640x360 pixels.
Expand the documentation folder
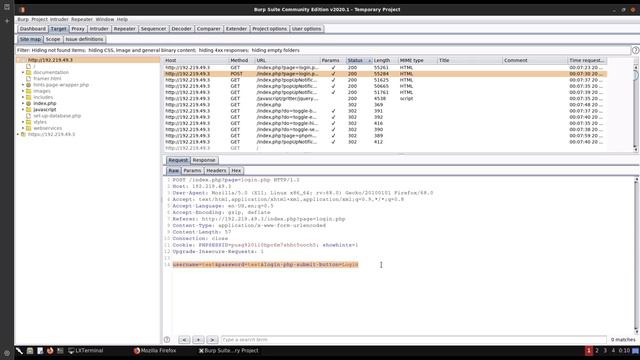(23, 72)
